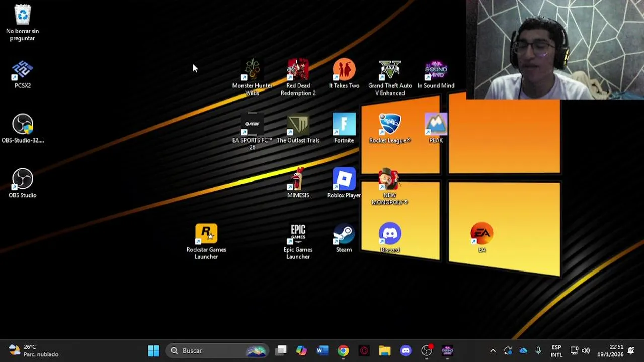
Task: Open Task View in the taskbar
Action: pyautogui.click(x=281, y=350)
